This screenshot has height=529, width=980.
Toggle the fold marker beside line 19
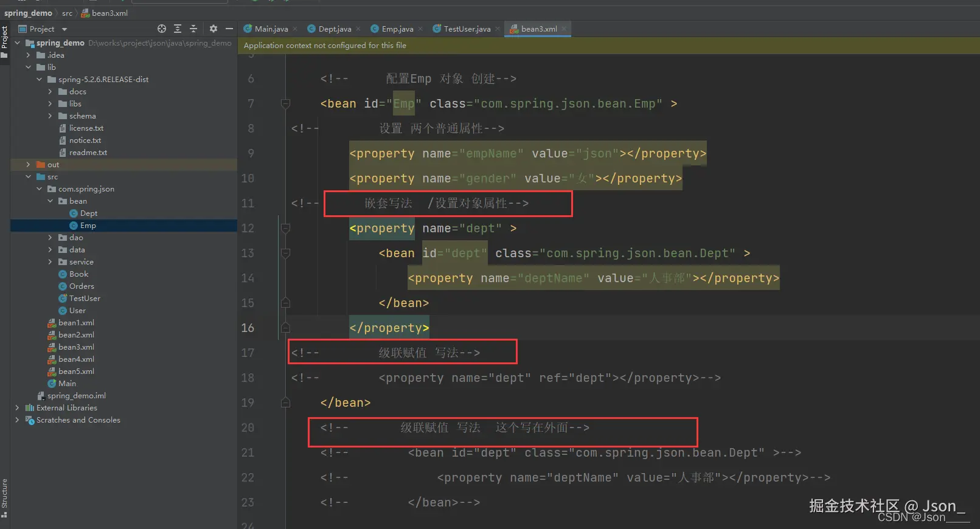coord(285,403)
